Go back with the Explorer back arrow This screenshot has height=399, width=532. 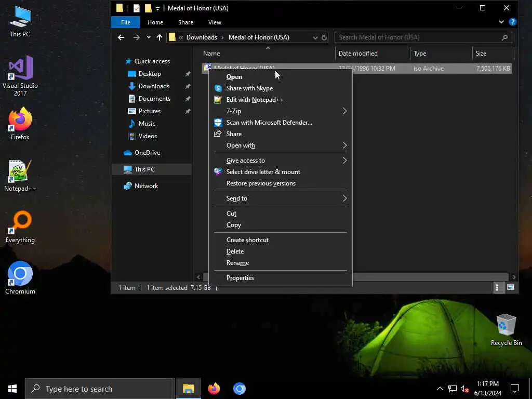[x=121, y=37]
